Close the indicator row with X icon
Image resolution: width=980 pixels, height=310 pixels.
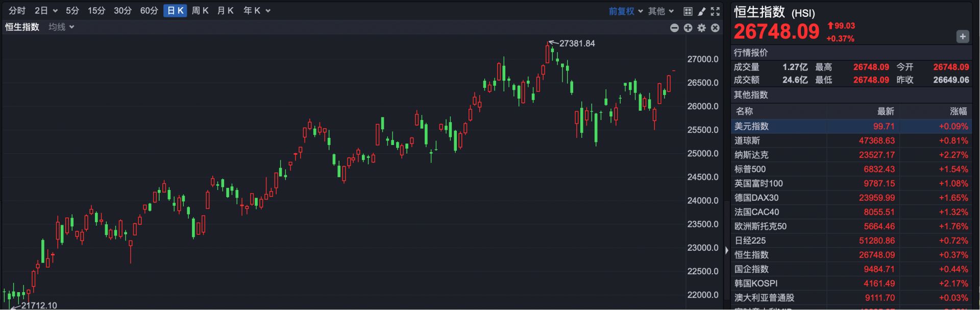715,28
